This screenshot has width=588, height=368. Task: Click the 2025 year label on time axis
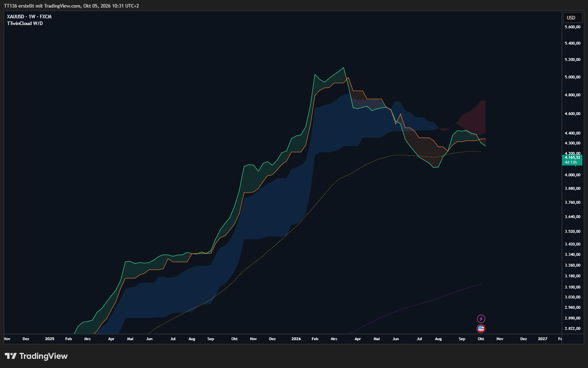(x=50, y=339)
